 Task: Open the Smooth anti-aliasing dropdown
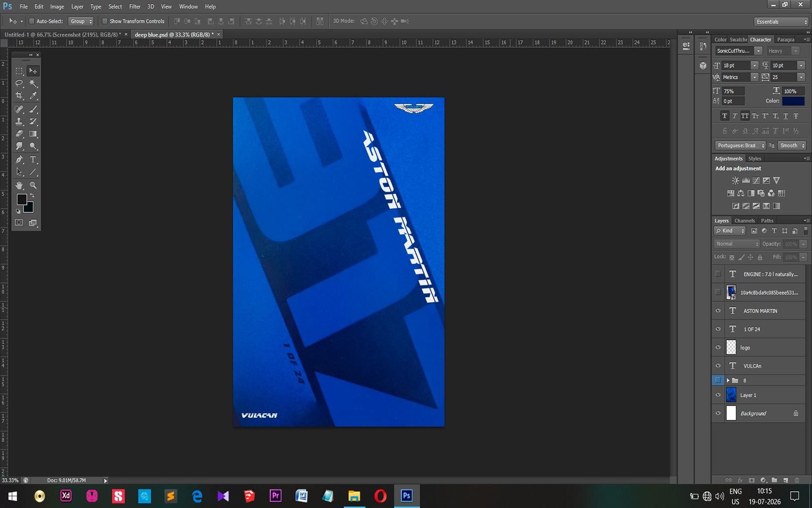pos(792,145)
